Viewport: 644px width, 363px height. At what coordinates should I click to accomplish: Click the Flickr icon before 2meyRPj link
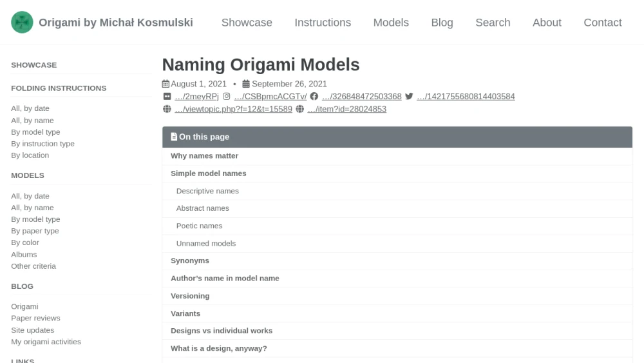167,97
